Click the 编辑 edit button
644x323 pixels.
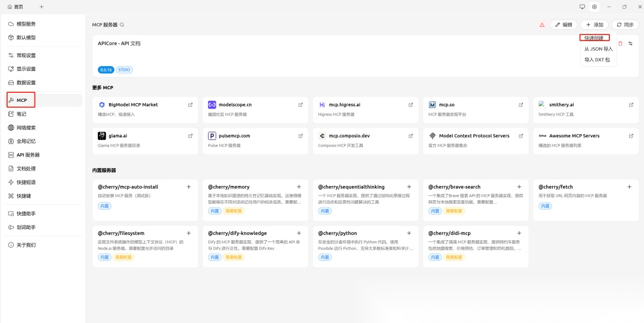point(563,24)
